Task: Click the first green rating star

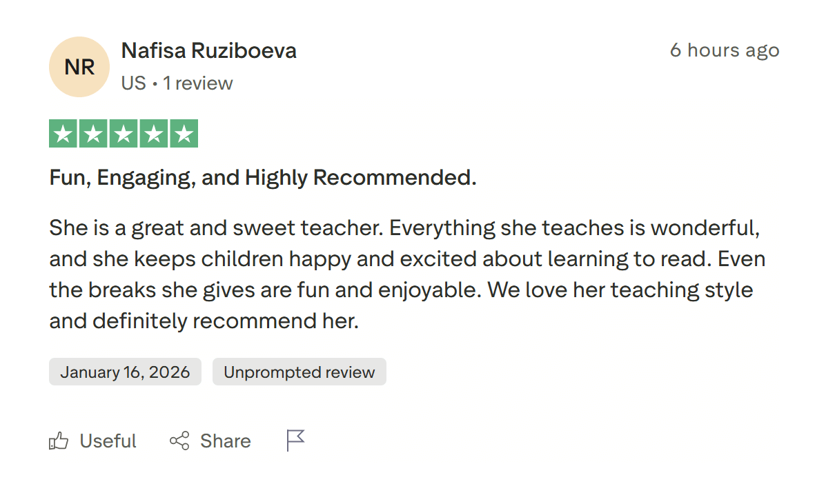Action: [63, 134]
